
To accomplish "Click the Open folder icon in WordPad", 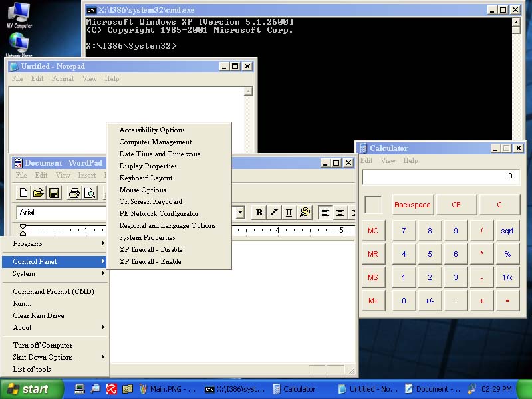I will (x=39, y=194).
